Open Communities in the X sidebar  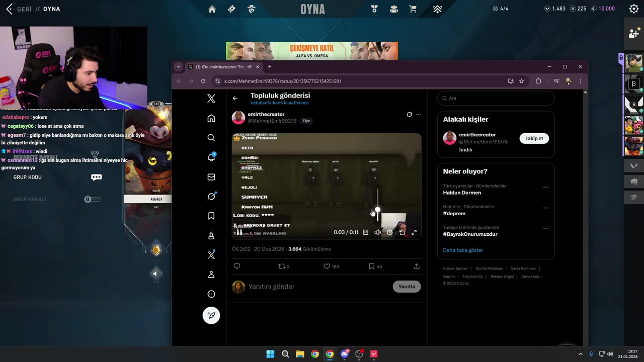click(x=211, y=235)
